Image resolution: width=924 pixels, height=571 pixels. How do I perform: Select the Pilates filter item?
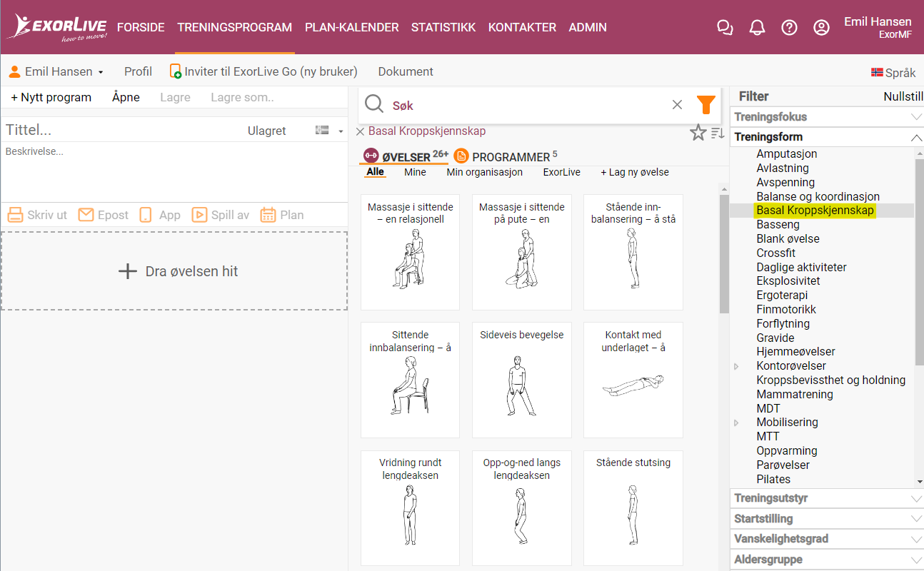(x=773, y=479)
